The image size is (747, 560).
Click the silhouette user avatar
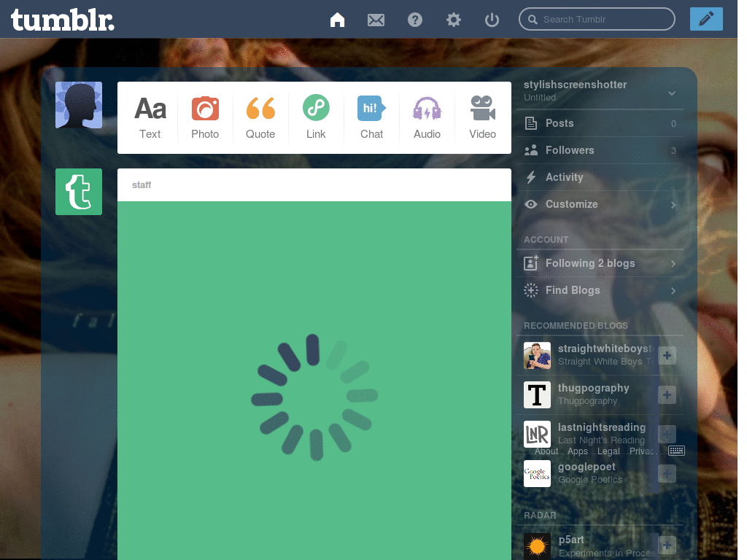79,105
